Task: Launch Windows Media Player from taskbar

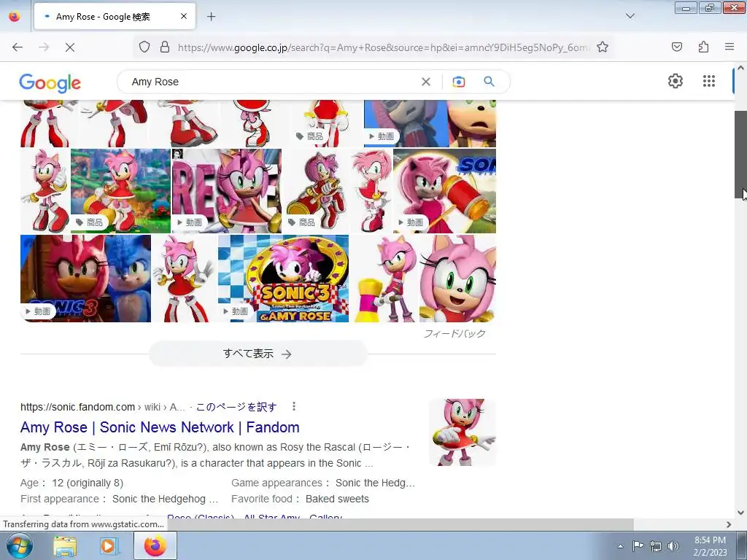Action: (109, 546)
